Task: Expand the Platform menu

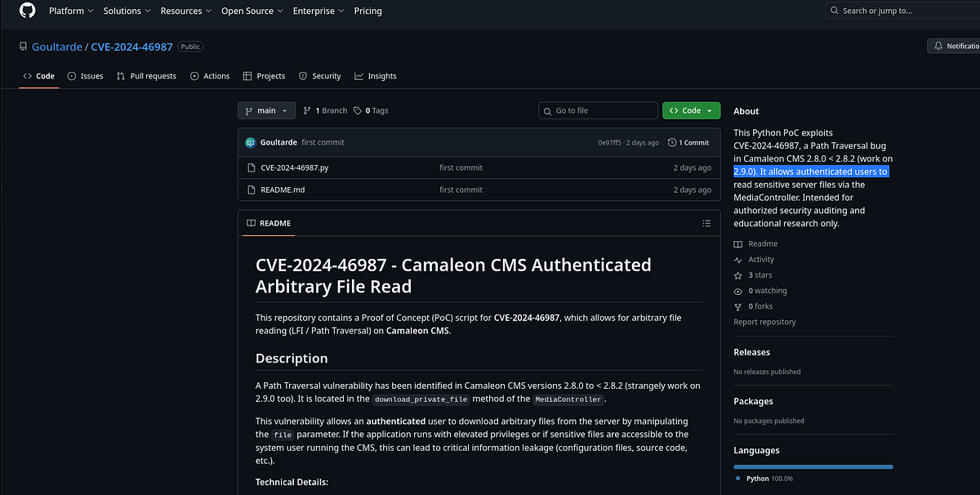Action: (71, 11)
